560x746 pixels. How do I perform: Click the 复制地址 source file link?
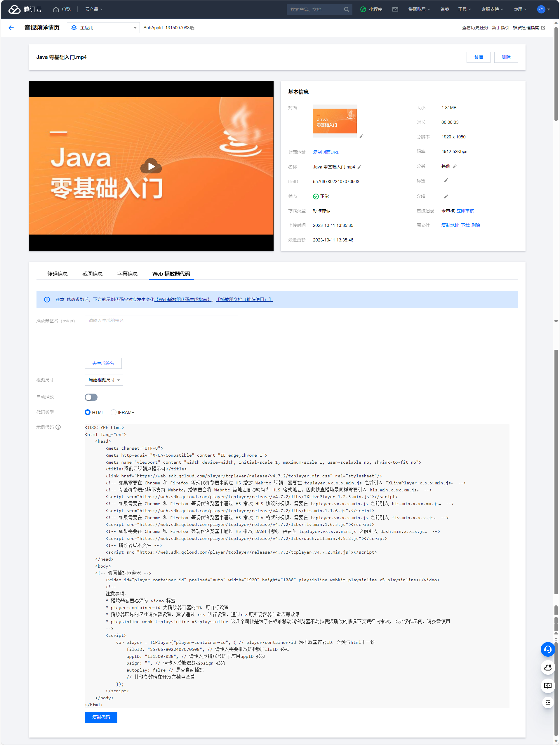(450, 225)
